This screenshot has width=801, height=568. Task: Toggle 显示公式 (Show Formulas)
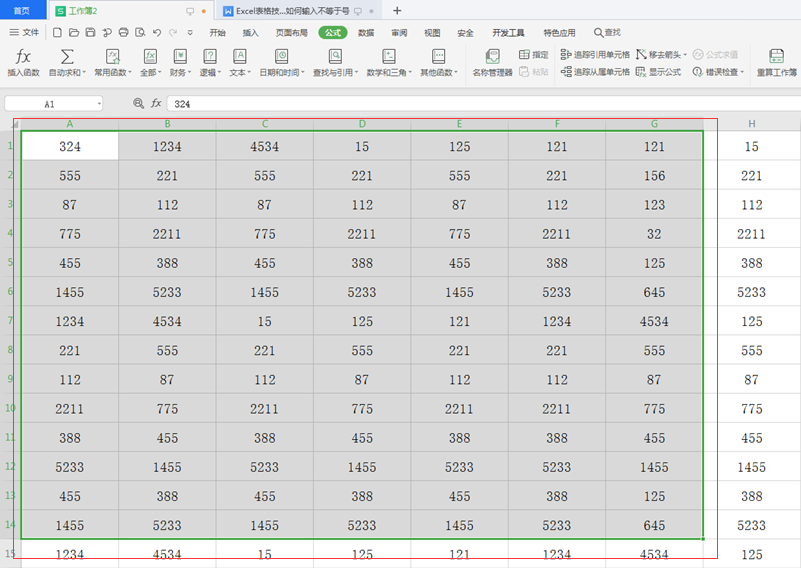pyautogui.click(x=658, y=72)
